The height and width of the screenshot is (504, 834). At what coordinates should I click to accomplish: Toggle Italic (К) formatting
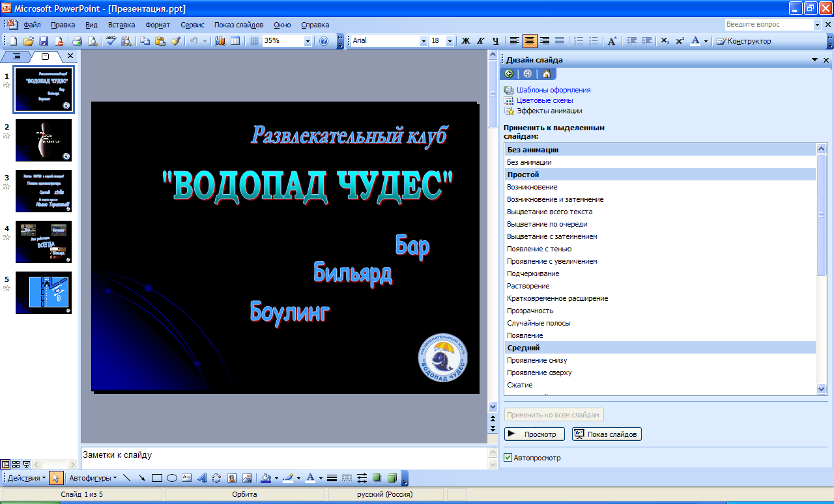click(x=481, y=41)
